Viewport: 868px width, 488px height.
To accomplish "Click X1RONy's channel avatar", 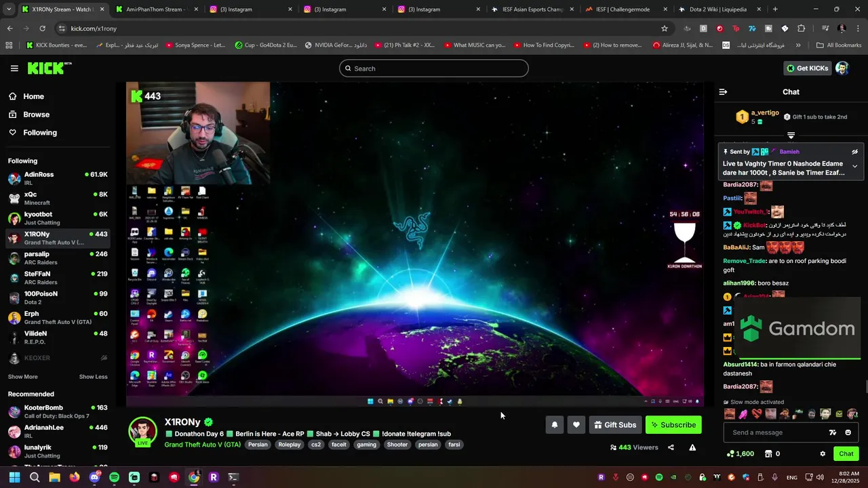I will (142, 431).
